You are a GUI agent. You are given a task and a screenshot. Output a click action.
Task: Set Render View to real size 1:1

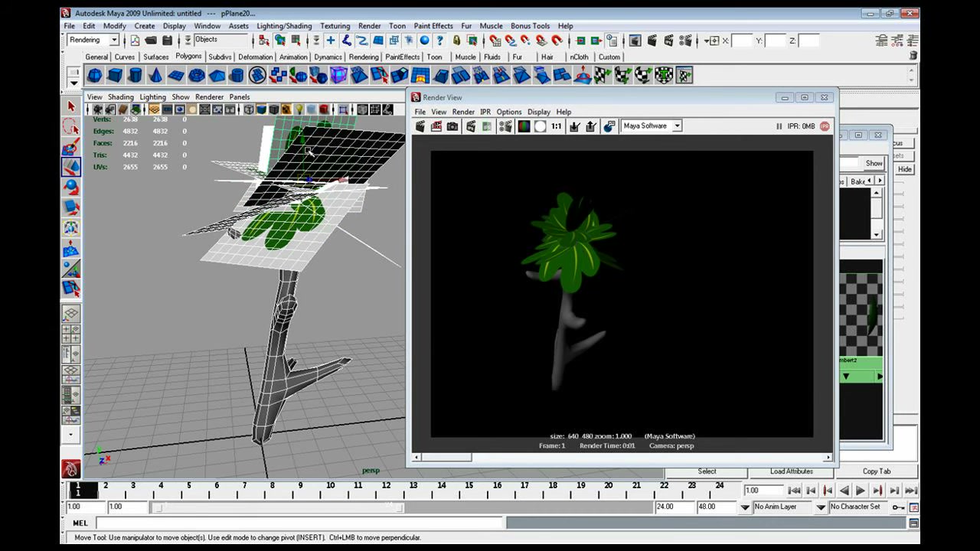point(557,126)
